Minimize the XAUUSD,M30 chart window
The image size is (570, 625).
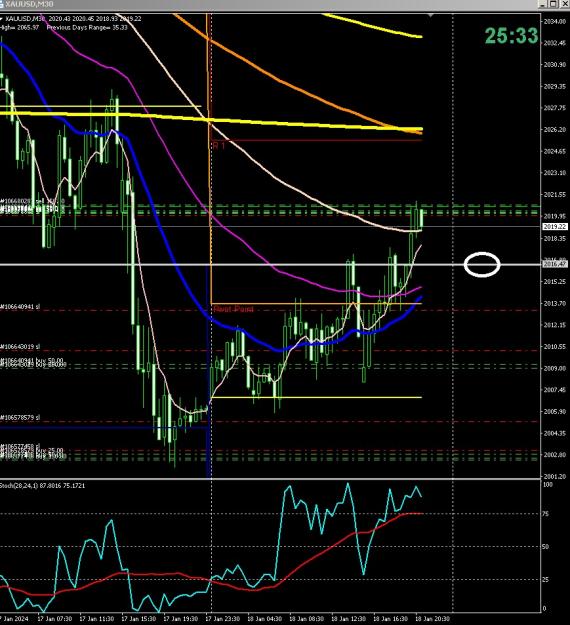542,4
